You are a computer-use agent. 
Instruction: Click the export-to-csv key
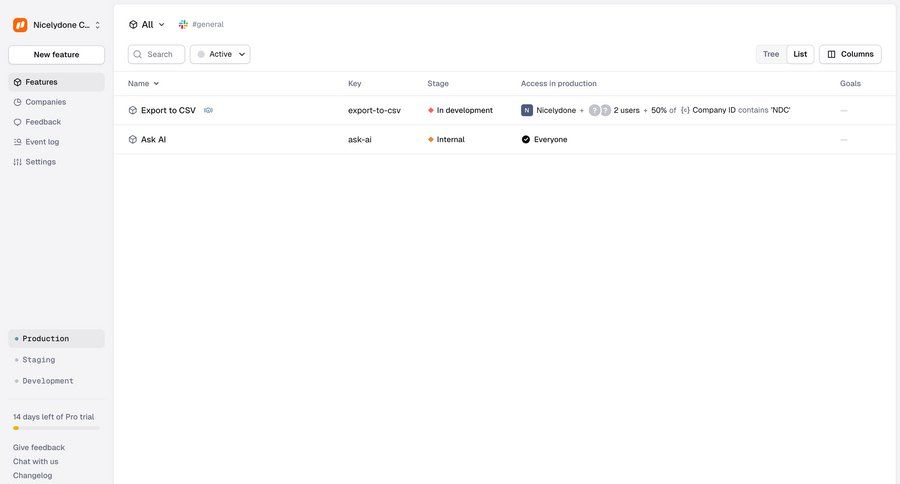(x=374, y=110)
